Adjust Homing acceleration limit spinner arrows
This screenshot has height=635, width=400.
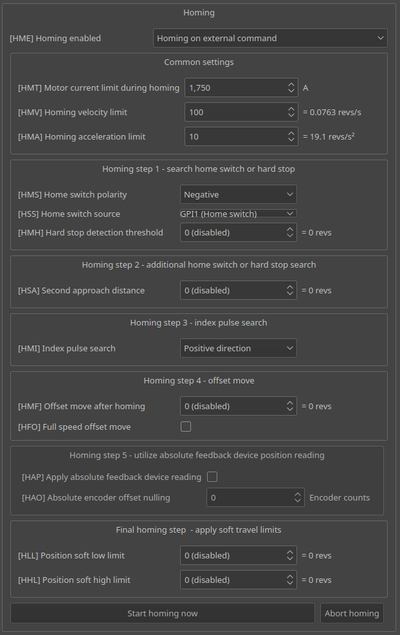pyautogui.click(x=291, y=136)
